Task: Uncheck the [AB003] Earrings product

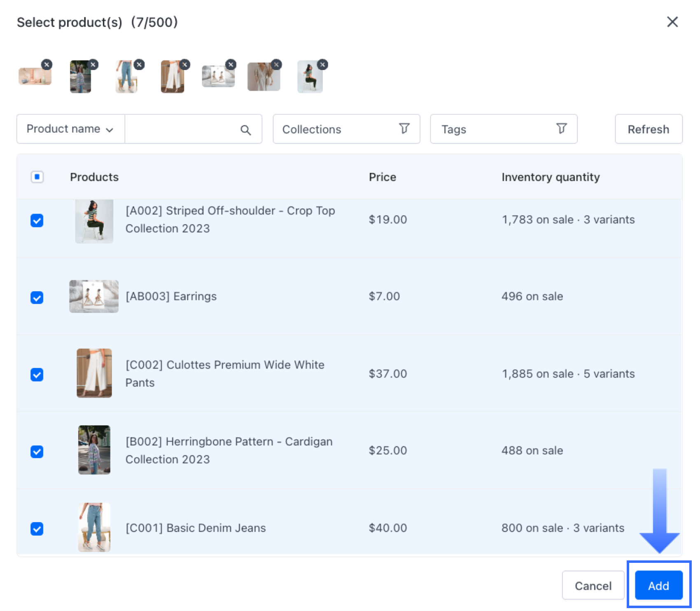Action: [x=37, y=297]
